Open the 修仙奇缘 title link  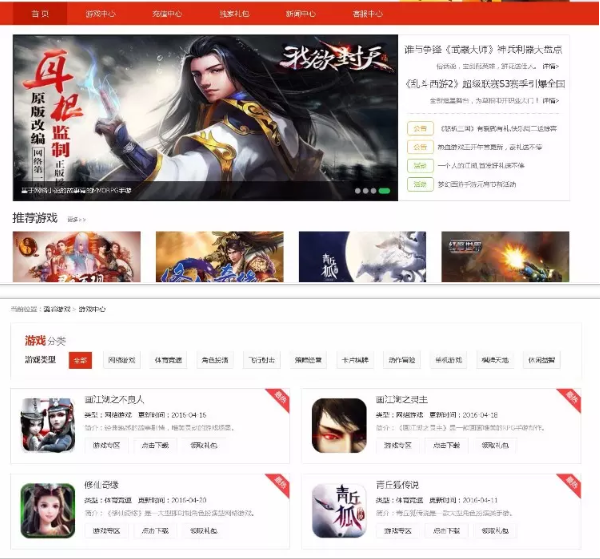click(x=101, y=485)
